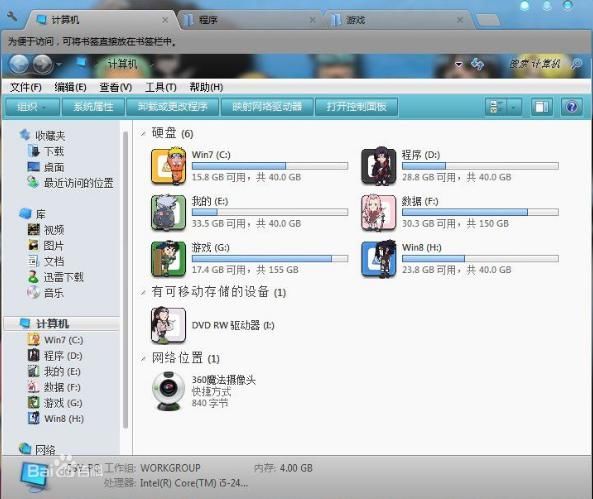Open the 工具(T) menu

(x=161, y=87)
